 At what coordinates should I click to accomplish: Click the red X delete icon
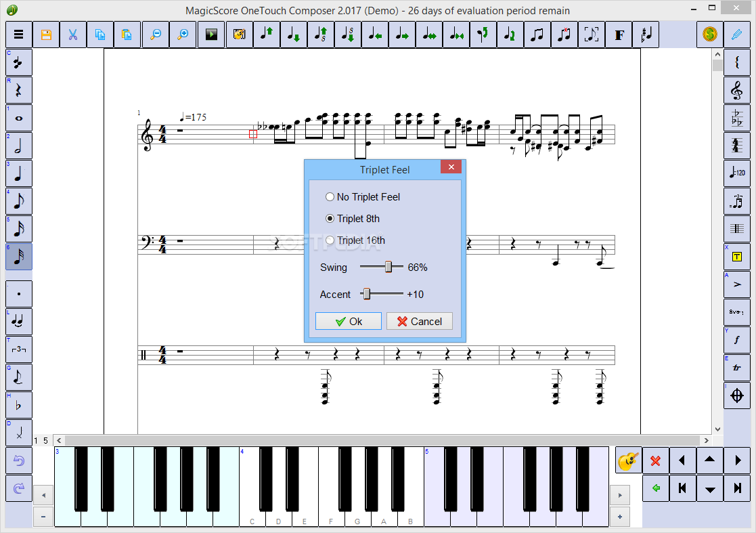point(655,461)
